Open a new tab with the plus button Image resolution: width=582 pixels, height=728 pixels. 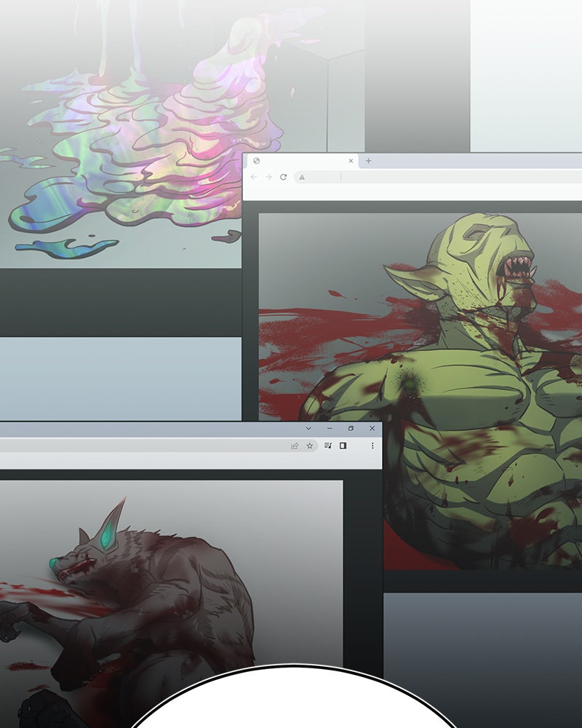click(x=368, y=161)
